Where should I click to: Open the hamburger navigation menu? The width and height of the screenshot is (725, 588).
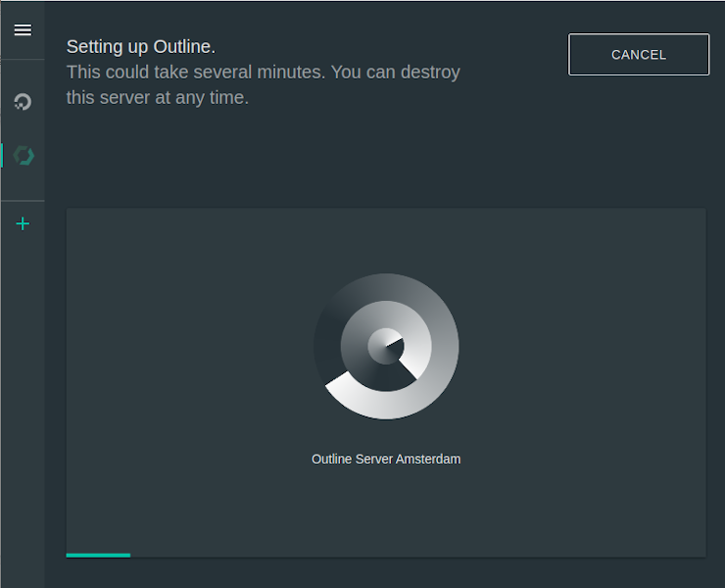[23, 30]
